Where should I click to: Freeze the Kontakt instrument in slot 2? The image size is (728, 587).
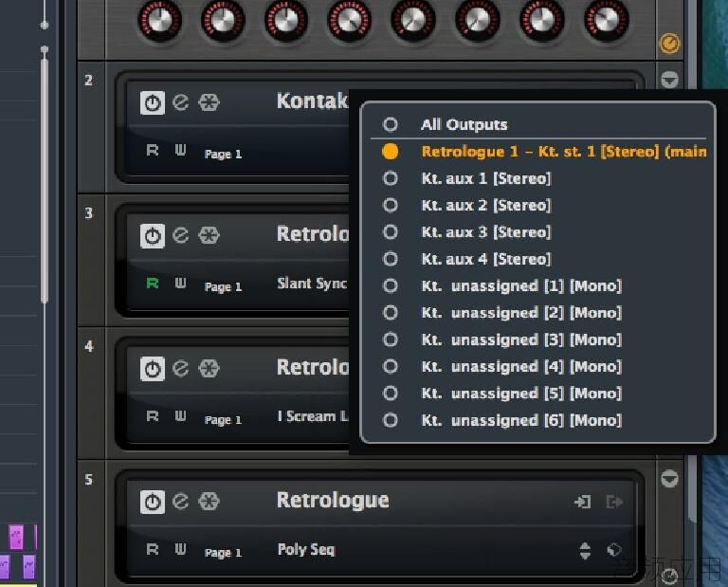(x=209, y=102)
